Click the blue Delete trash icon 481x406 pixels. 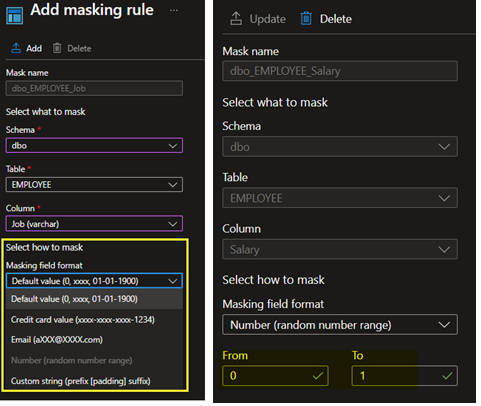(x=306, y=19)
